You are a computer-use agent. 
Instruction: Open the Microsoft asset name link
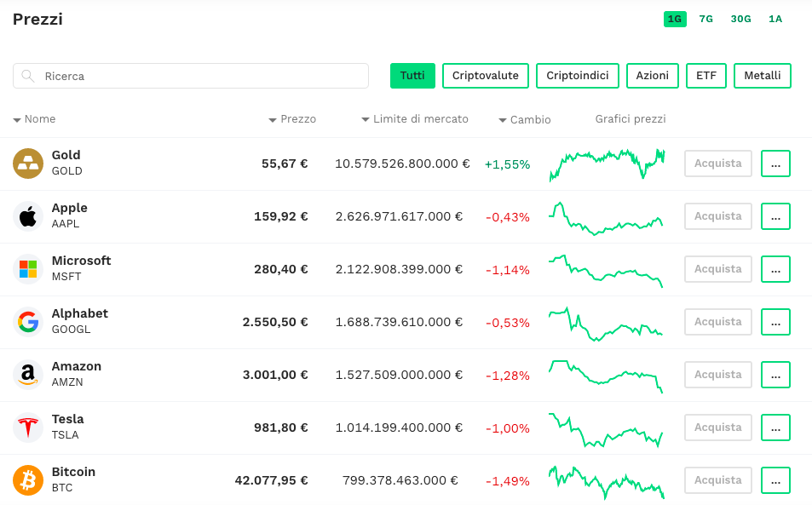(x=81, y=261)
